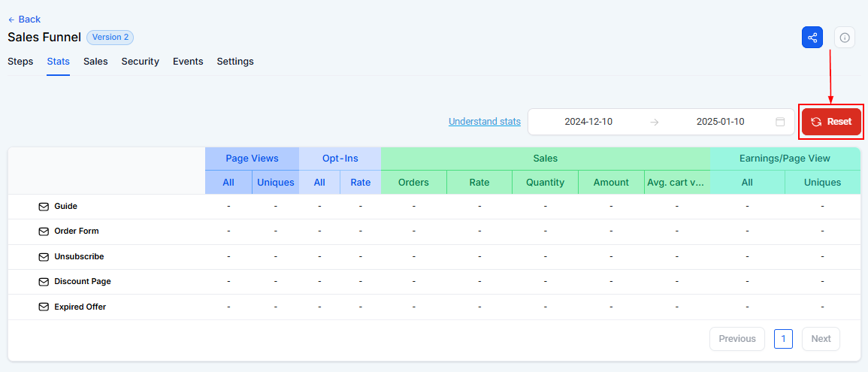Click page number 1 in pagination
Image resolution: width=868 pixels, height=372 pixels.
(x=783, y=339)
